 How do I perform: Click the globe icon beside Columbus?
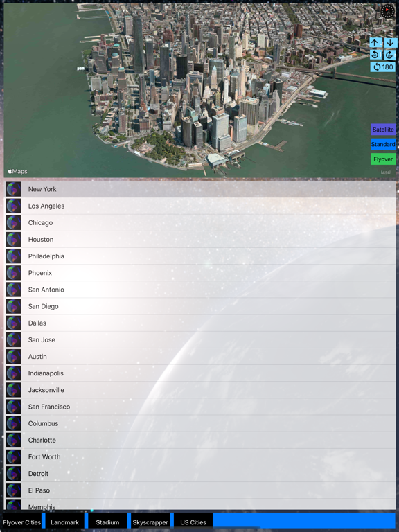click(14, 423)
